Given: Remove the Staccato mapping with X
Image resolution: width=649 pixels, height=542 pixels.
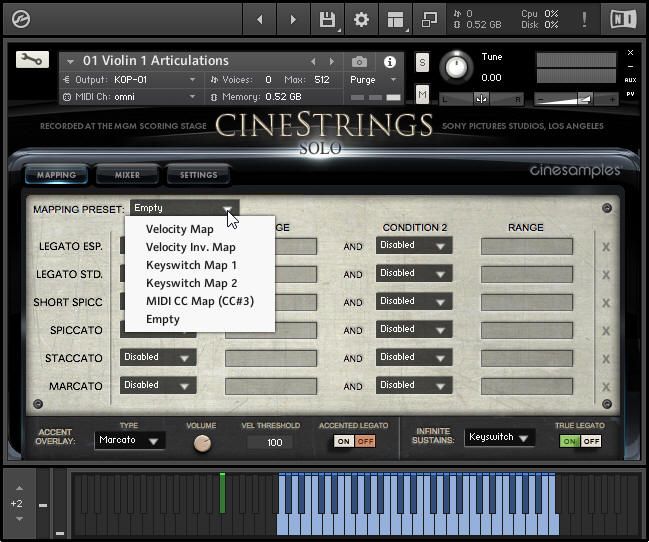Looking at the screenshot, I should (606, 359).
